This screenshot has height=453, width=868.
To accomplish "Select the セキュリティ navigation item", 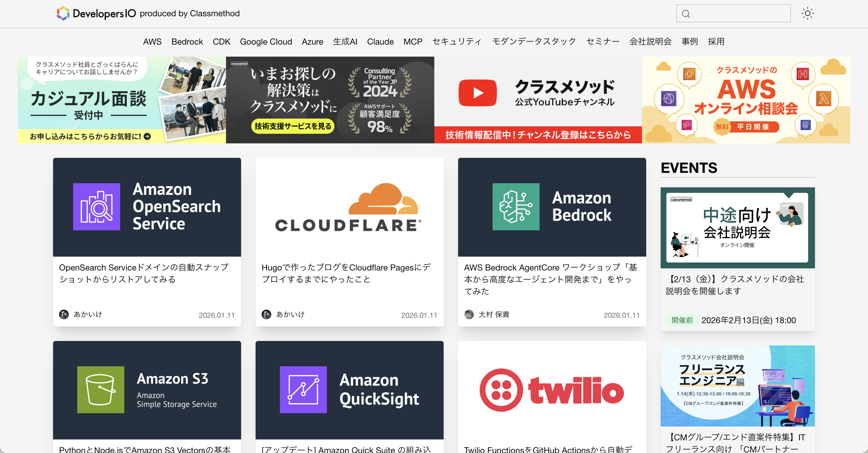I will (x=457, y=42).
